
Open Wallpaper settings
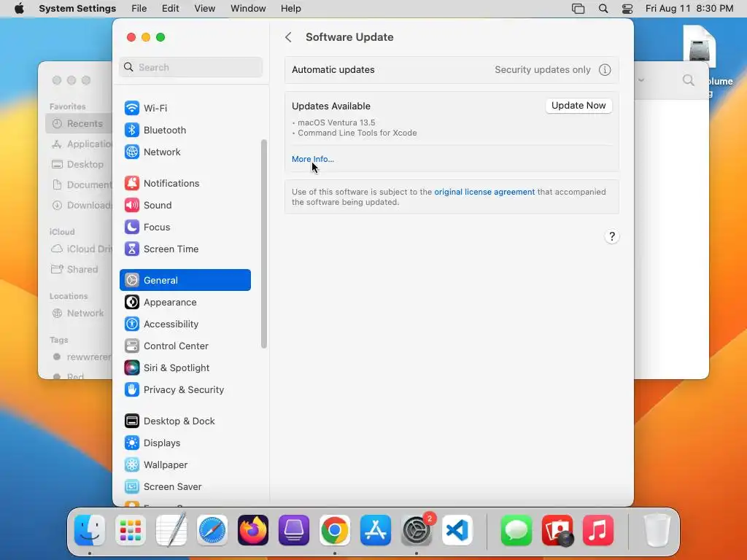point(185,465)
